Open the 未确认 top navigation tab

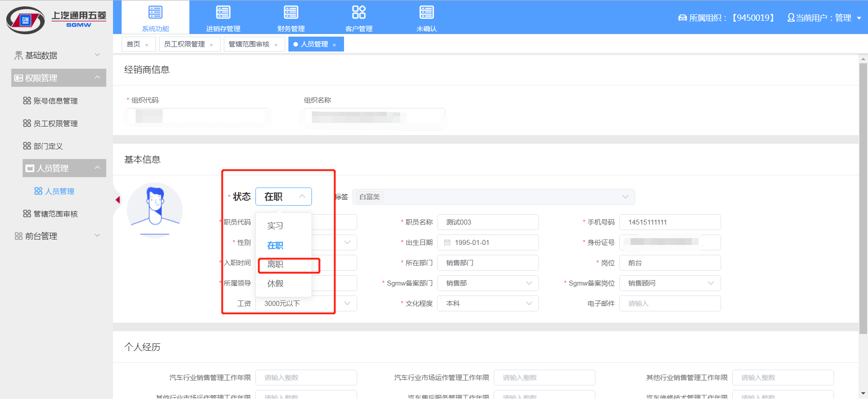pyautogui.click(x=426, y=18)
